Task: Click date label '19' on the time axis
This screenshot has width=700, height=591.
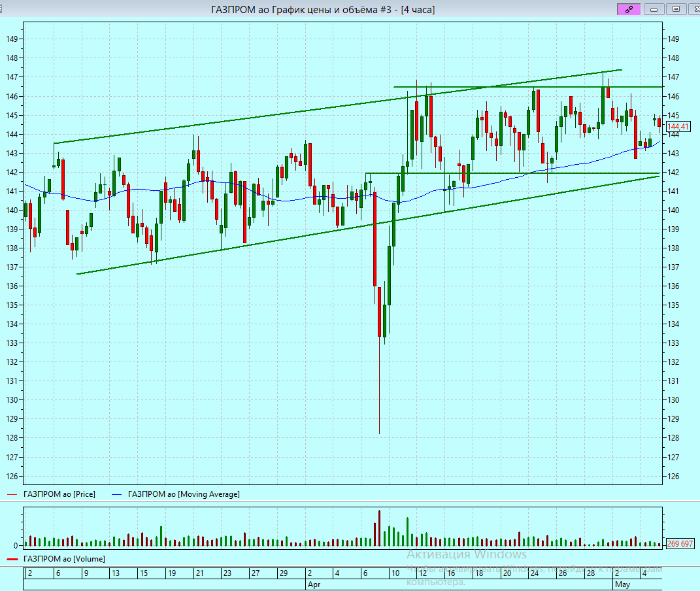Action: [172, 573]
